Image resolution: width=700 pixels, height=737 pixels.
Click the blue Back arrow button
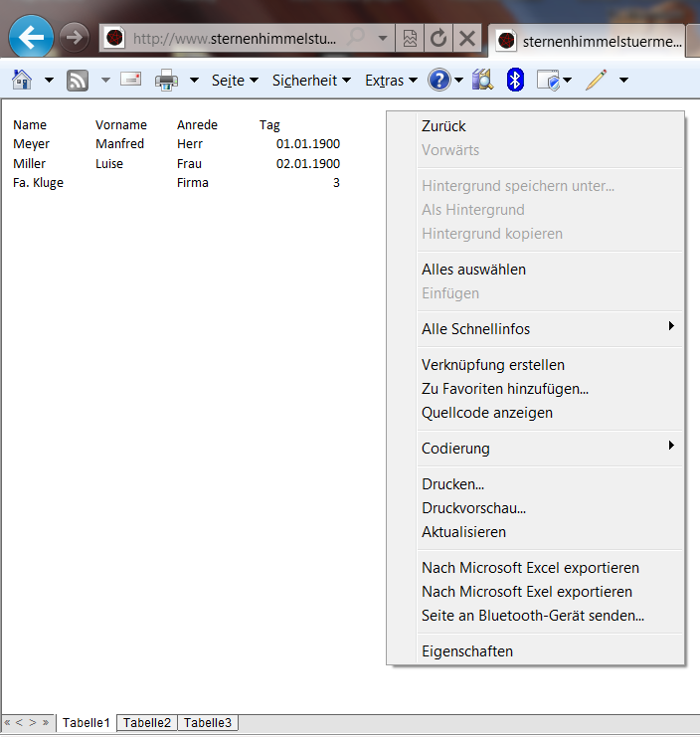31,38
